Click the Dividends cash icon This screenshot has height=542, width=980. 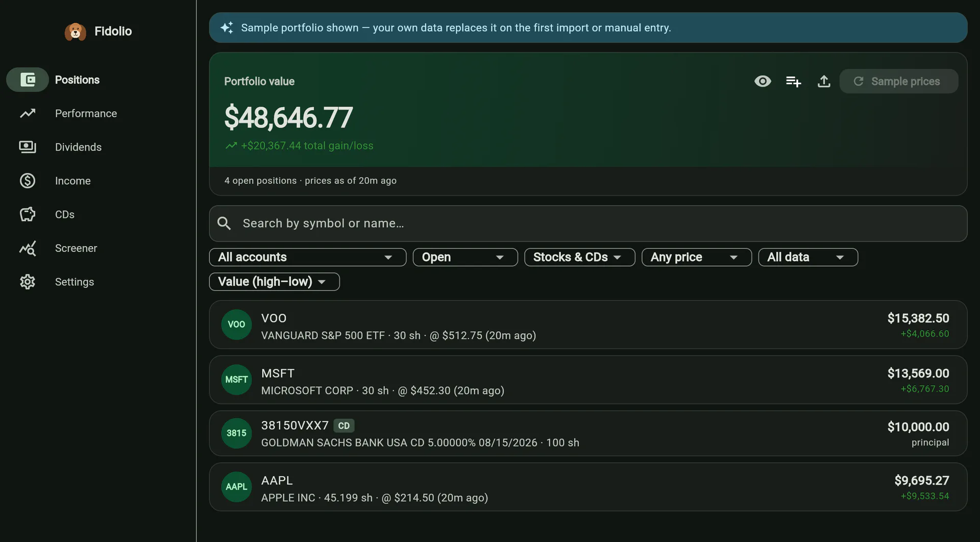pos(28,147)
